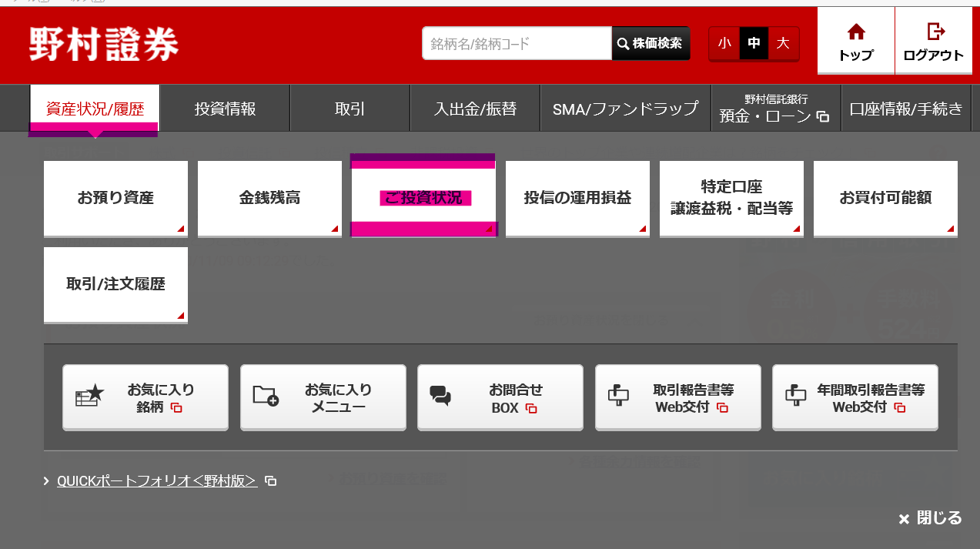Click the new-window icon on お気に入り銘柄
The width and height of the screenshot is (980, 549).
point(176,408)
